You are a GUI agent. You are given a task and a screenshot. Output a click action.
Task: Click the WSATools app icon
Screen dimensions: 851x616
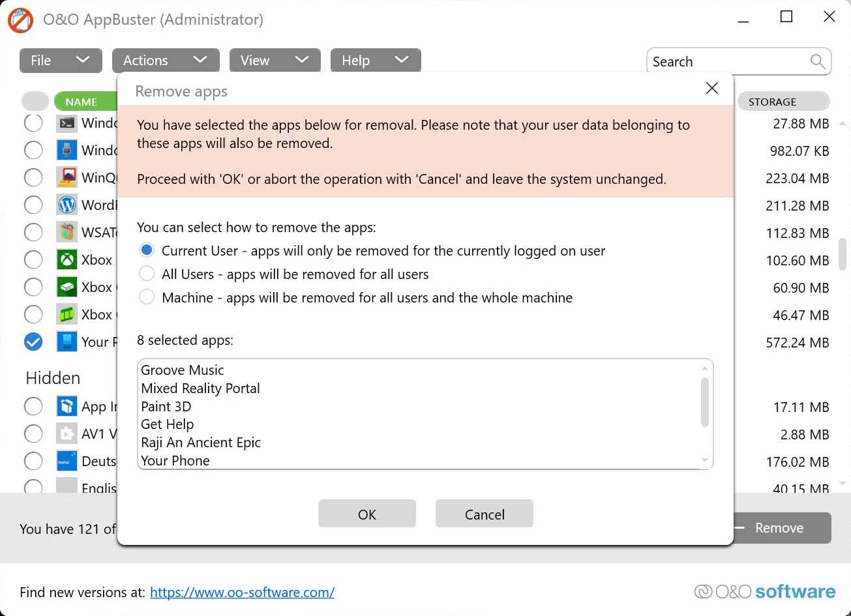(x=67, y=232)
